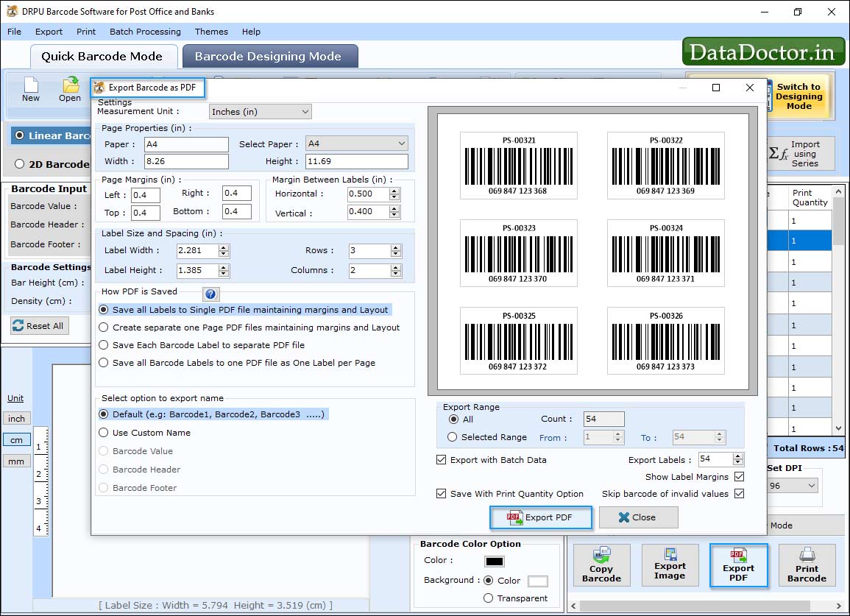Select Use Custom Name option

click(x=104, y=433)
